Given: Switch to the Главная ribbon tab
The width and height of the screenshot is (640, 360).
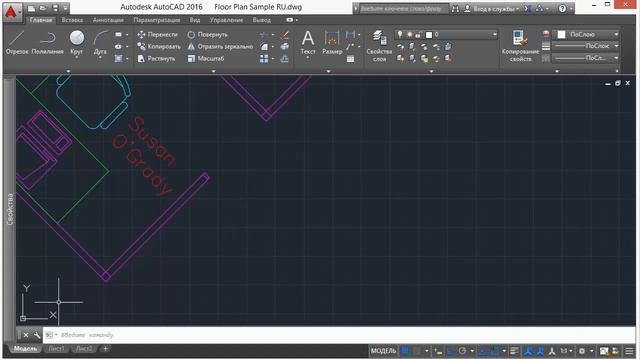Looking at the screenshot, I should tap(41, 20).
